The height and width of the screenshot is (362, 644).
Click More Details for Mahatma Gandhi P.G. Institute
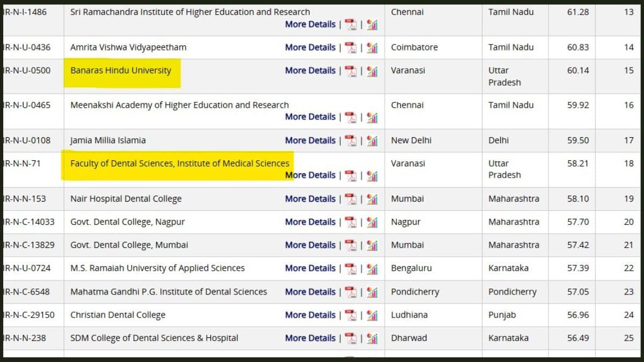click(310, 292)
